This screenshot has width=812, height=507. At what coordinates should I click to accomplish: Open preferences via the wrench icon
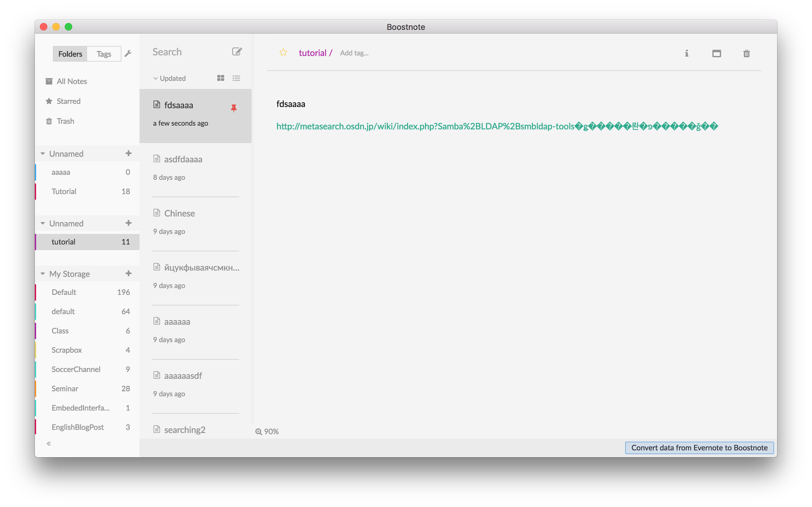[128, 53]
